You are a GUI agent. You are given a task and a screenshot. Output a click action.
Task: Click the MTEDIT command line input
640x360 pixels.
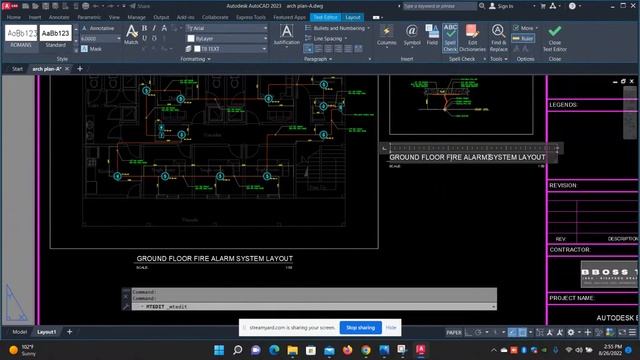coord(313,307)
